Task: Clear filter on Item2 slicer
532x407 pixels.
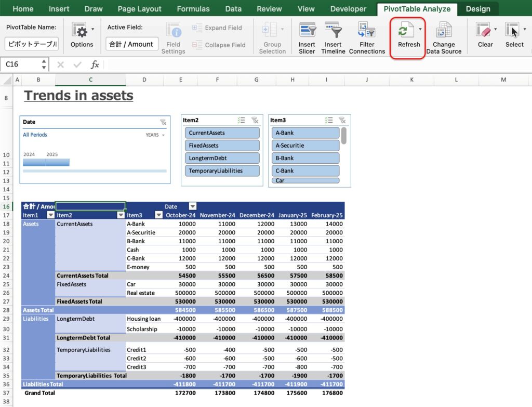Action: pos(255,120)
